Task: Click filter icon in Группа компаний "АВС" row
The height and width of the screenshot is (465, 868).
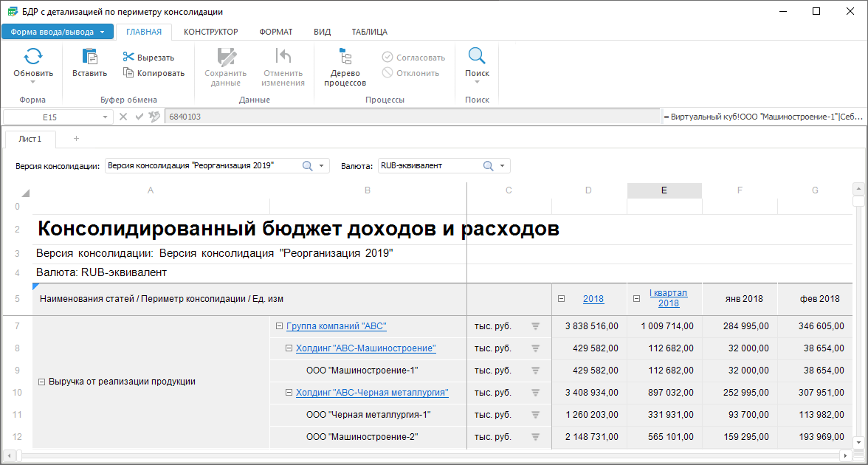Action: [x=536, y=326]
